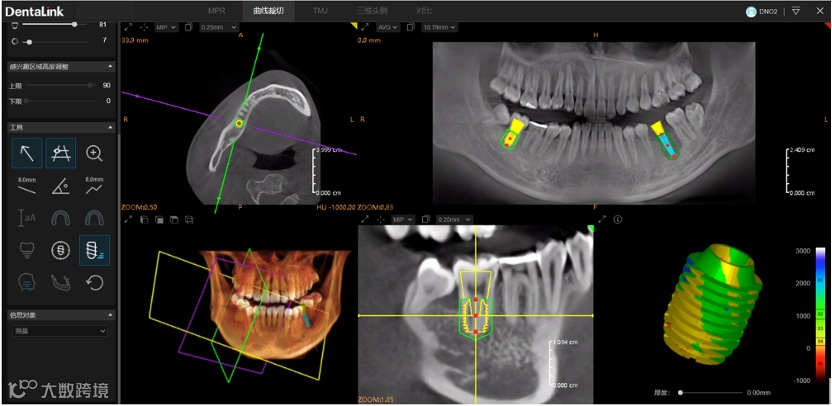This screenshot has height=406, width=832.
Task: Click the slab copy icon in panoramic view
Action: point(410,27)
